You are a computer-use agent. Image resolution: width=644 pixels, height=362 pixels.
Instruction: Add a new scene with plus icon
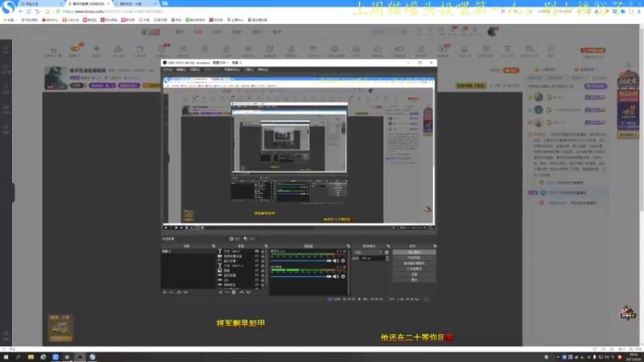[164, 292]
